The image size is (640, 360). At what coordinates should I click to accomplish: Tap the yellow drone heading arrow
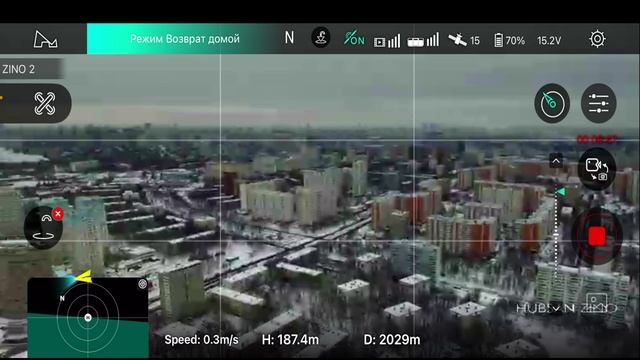coord(84,277)
